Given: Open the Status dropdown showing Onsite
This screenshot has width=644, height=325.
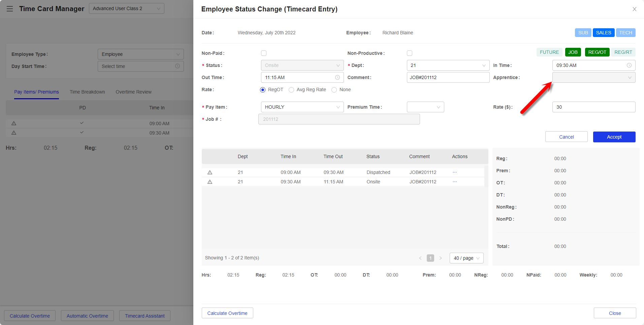Looking at the screenshot, I should [302, 65].
